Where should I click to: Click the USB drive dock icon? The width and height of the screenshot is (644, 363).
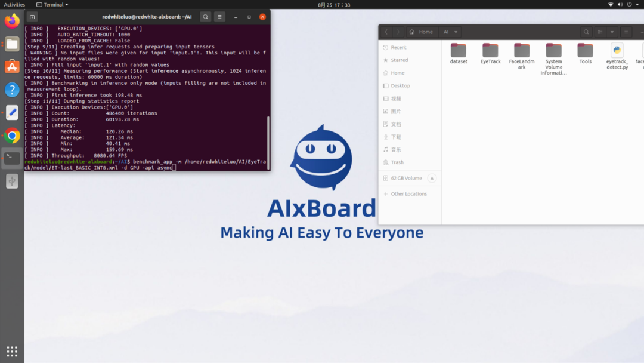click(x=12, y=181)
